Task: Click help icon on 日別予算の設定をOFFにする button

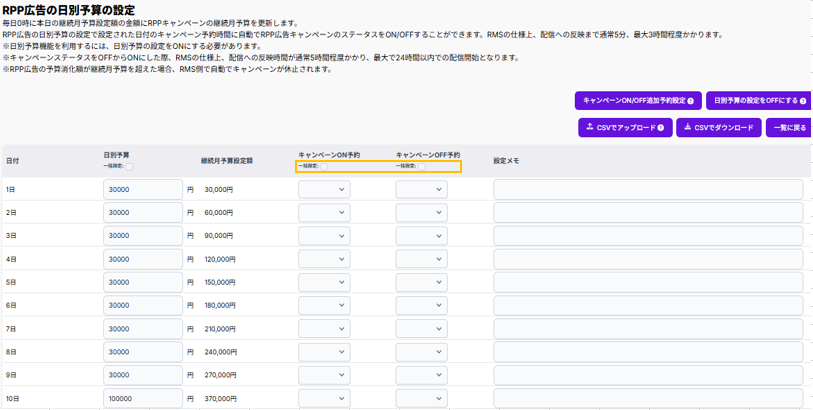Action: pos(803,101)
